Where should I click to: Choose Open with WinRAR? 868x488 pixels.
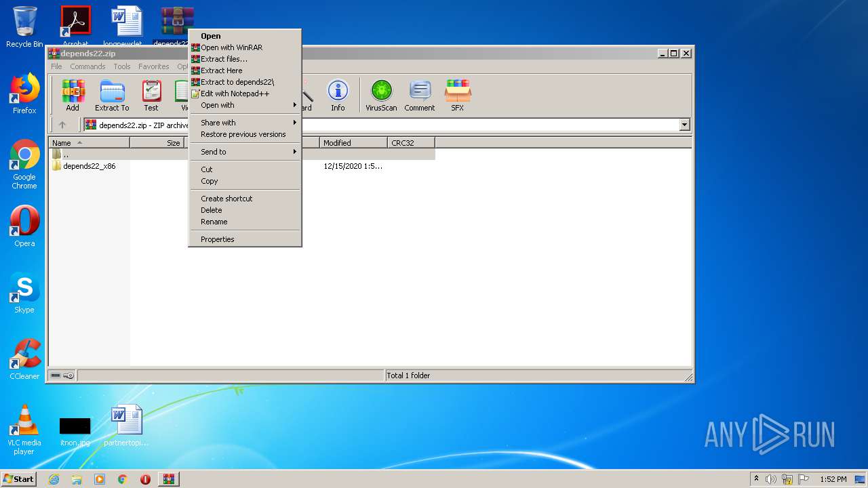(245, 47)
